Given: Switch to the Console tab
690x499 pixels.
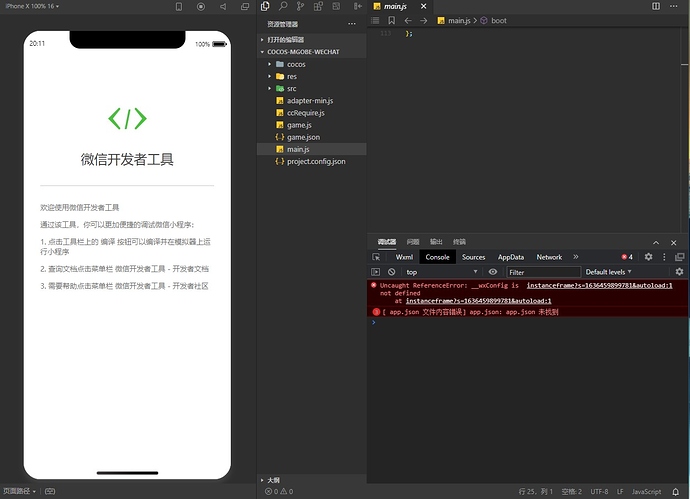Looking at the screenshot, I should click(x=437, y=257).
